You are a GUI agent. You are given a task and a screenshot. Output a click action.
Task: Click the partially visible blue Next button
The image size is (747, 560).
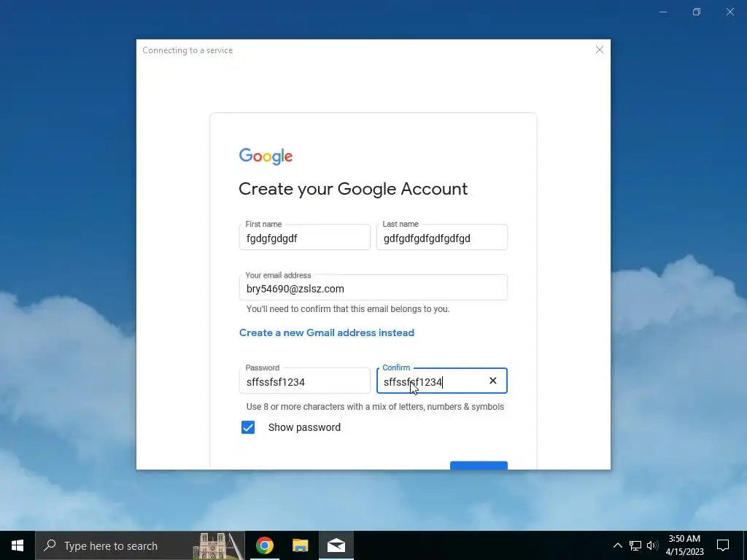click(479, 465)
